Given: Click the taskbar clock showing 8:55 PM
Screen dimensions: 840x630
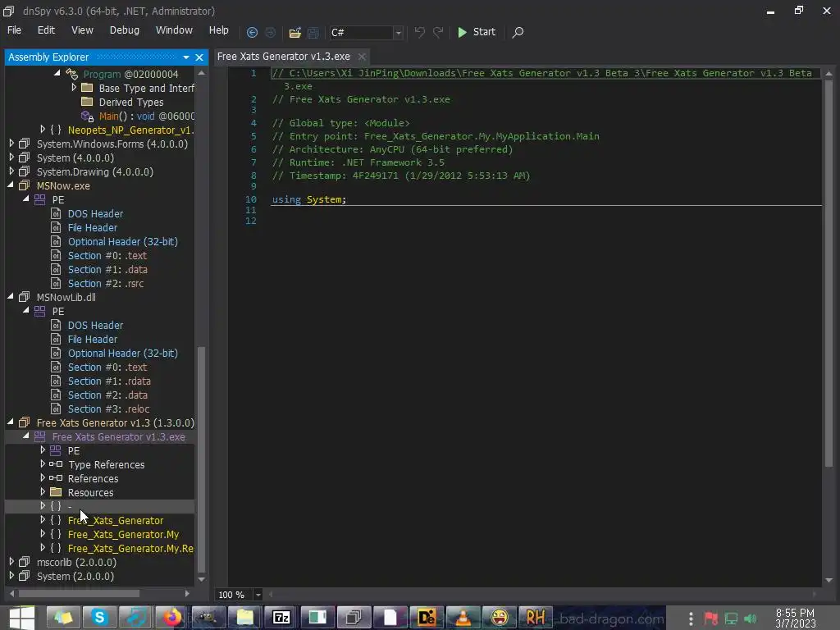Looking at the screenshot, I should pyautogui.click(x=795, y=619).
